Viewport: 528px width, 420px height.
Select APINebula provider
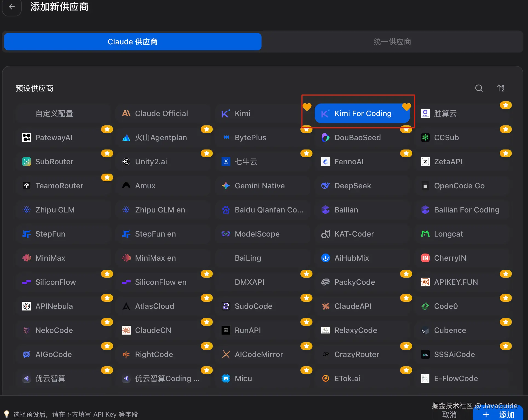pyautogui.click(x=64, y=306)
